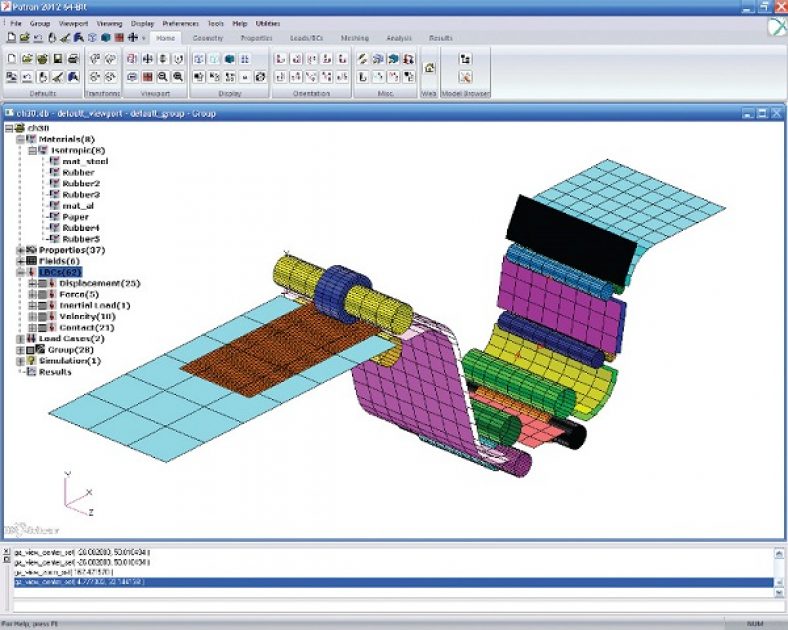Image resolution: width=788 pixels, height=630 pixels.
Task: Toggle the checkbox beside Force(5)
Action: [42, 294]
